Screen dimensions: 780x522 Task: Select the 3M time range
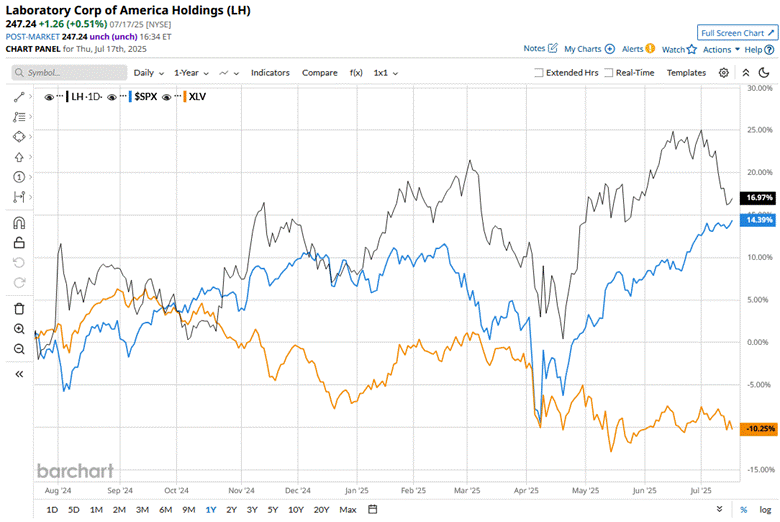click(142, 510)
